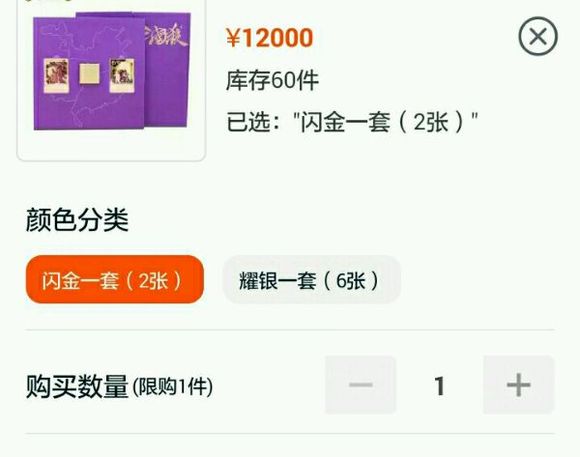Click the purchase quantity value 1
The width and height of the screenshot is (580, 457).
pyautogui.click(x=439, y=386)
